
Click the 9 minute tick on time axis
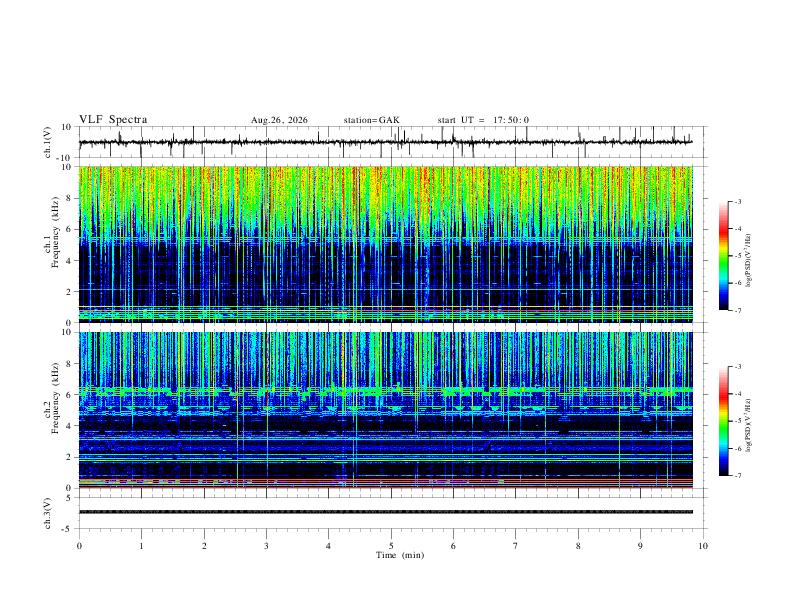(x=640, y=546)
